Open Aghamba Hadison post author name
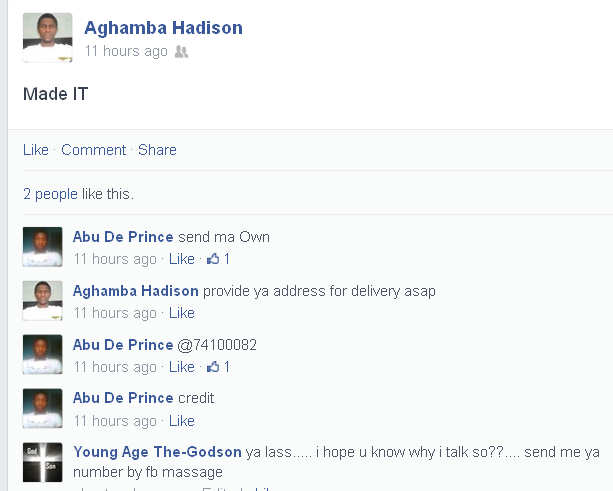 [x=163, y=27]
